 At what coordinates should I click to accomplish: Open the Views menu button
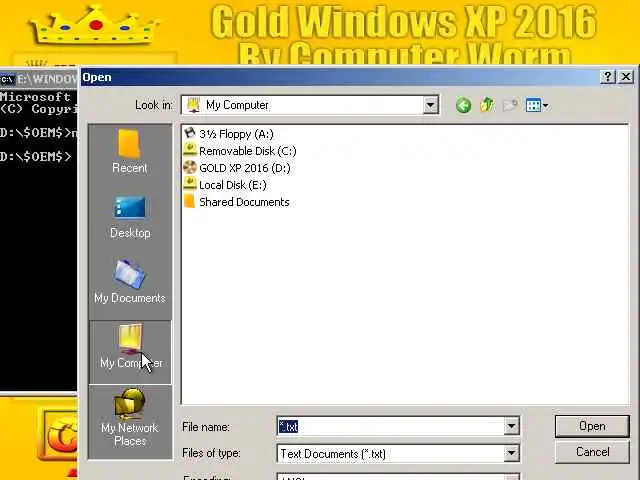coord(537,105)
